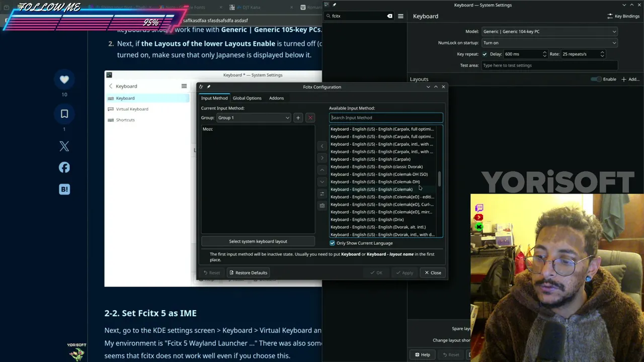The height and width of the screenshot is (362, 644).
Task: Click the available input methods list scrollbar
Action: (x=440, y=178)
